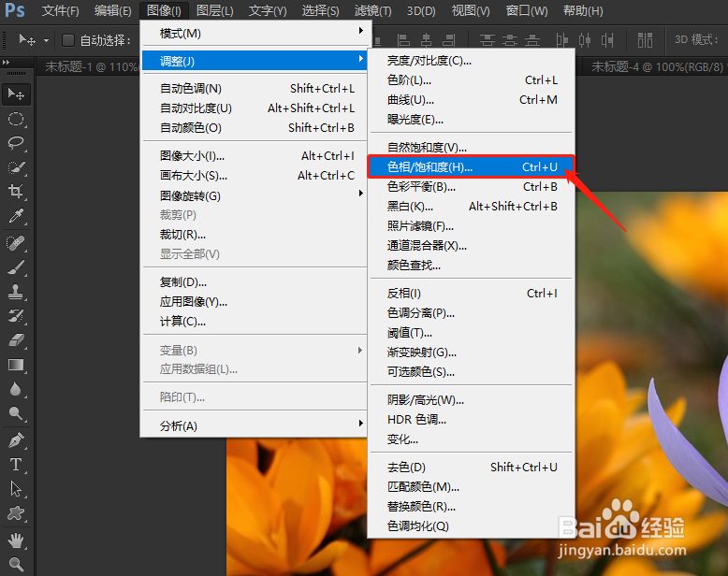Open the 滤镜(T) menu

pos(372,10)
